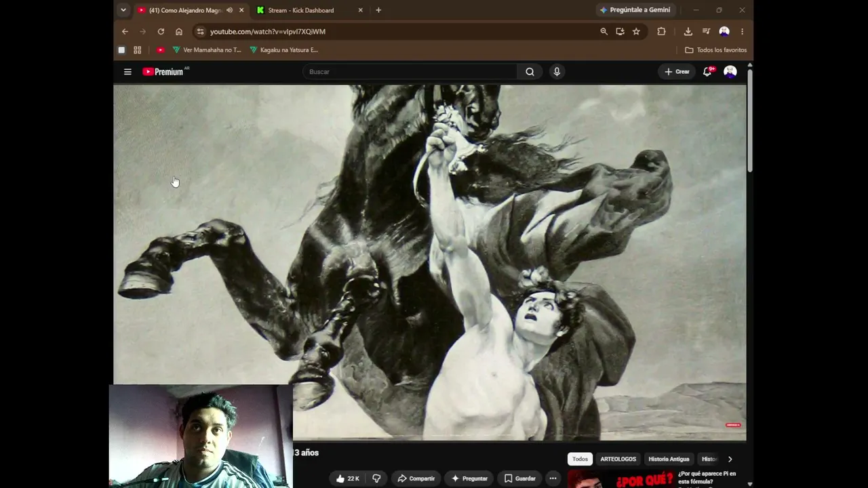Viewport: 868px width, 488px height.
Task: Show more category chips with right chevron
Action: tap(730, 459)
